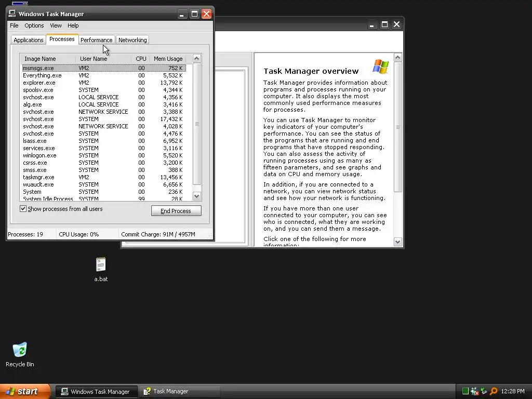Image resolution: width=532 pixels, height=399 pixels.
Task: Click the magnifier icon in system tray
Action: pyautogui.click(x=494, y=391)
